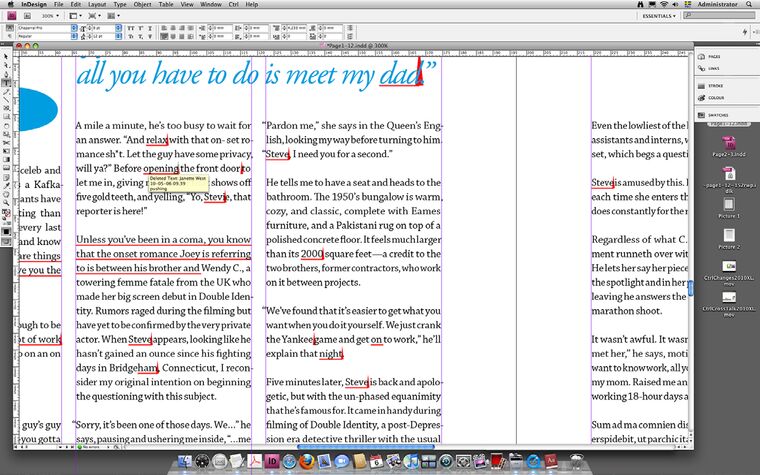Screen dimensions: 760x475
Task: Click the Go to Bridge icon
Action: point(28,16)
